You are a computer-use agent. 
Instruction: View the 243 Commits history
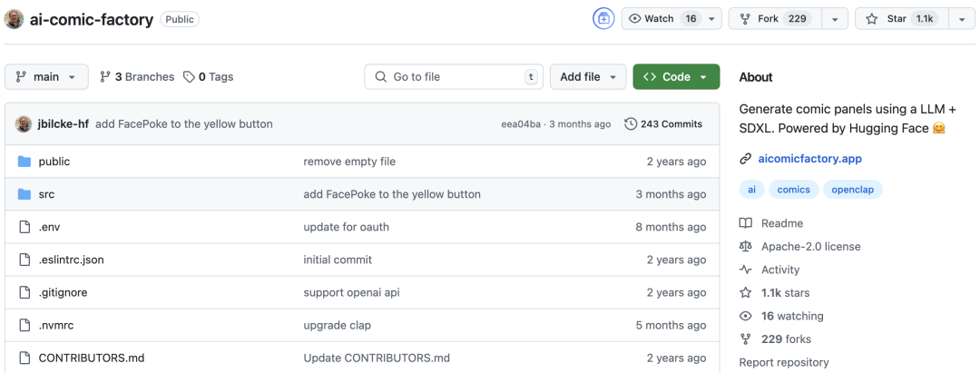pos(663,123)
